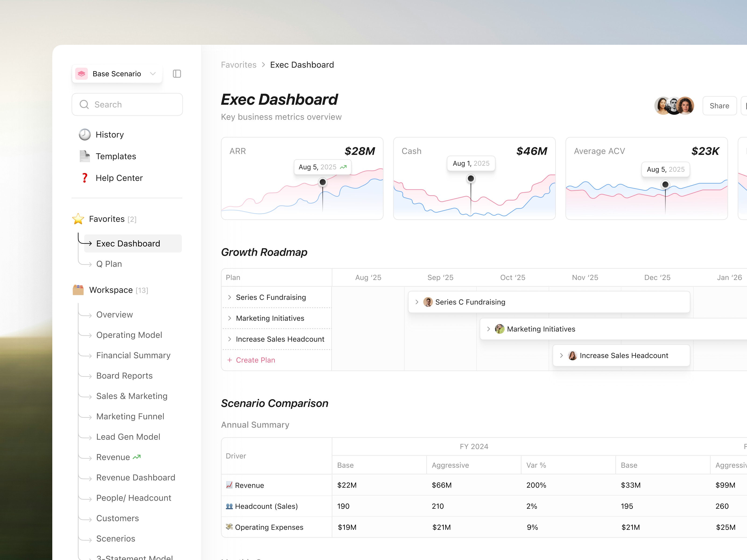Expand Marketing Initiatives plan row
The image size is (747, 560).
tap(230, 318)
